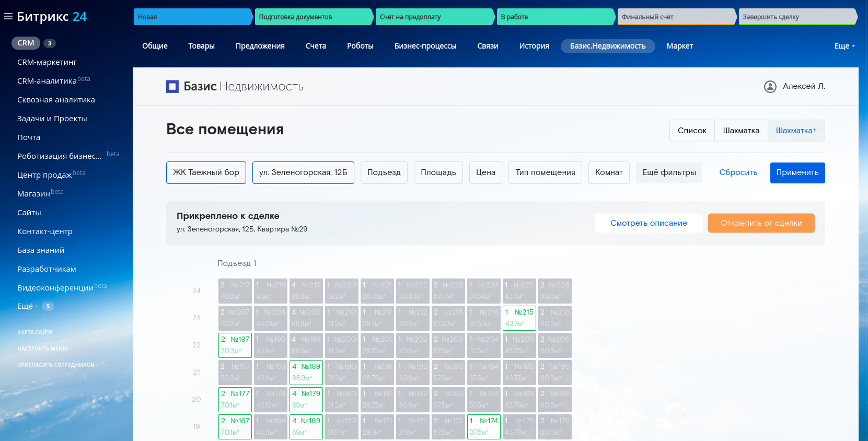Select available apartment №215 on floor 23
Image resolution: width=868 pixels, height=441 pixels.
(x=519, y=318)
